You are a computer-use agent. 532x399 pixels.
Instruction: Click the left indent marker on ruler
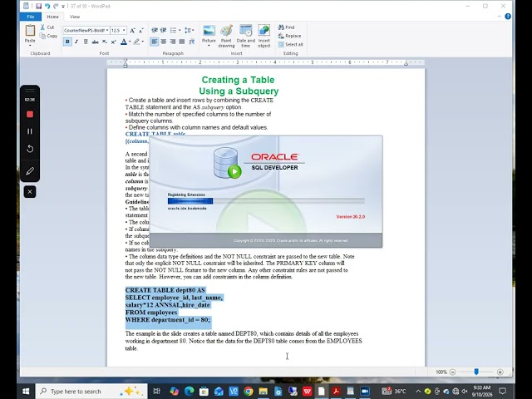click(126, 63)
